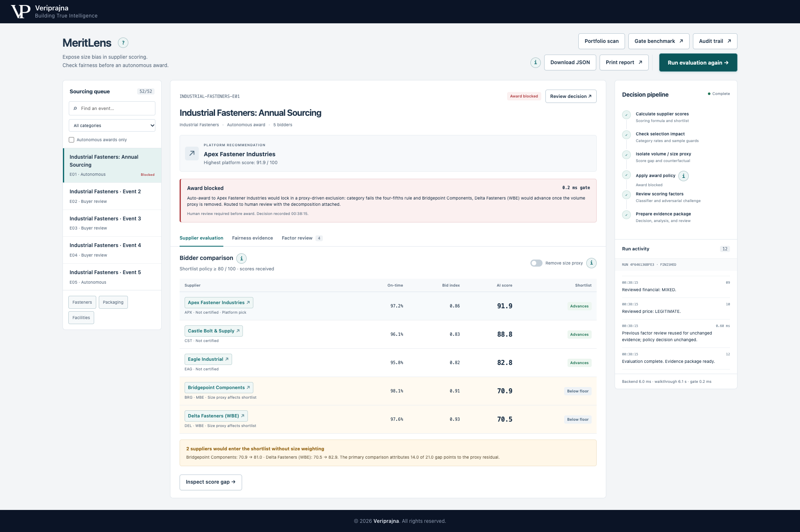Select Industrial Fasteners Event 2 in queue
The image size is (800, 532).
(x=112, y=196)
